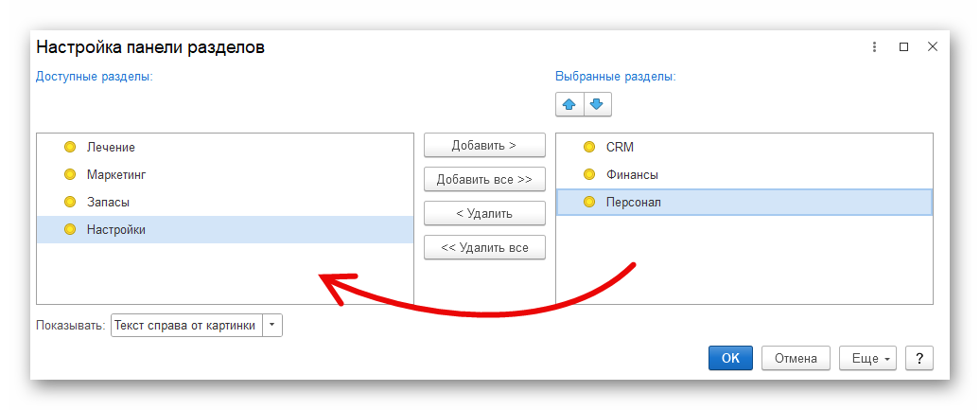Expand the Показывать dropdown arrow
This screenshot has width=980, height=410.
(272, 326)
